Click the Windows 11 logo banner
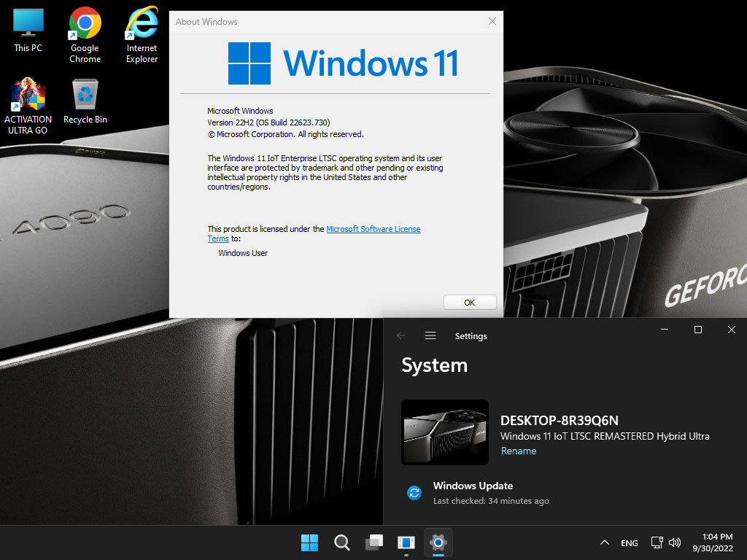The height and width of the screenshot is (560, 747). tap(343, 63)
